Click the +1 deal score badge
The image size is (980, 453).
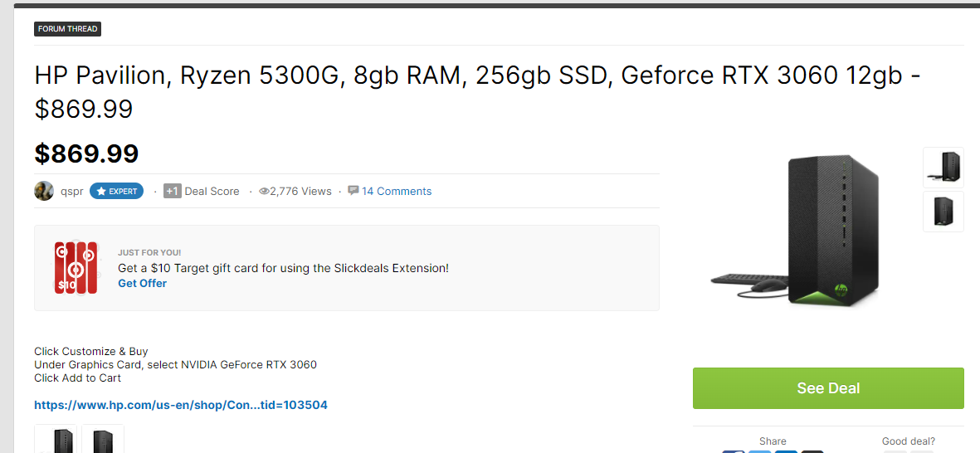[173, 191]
